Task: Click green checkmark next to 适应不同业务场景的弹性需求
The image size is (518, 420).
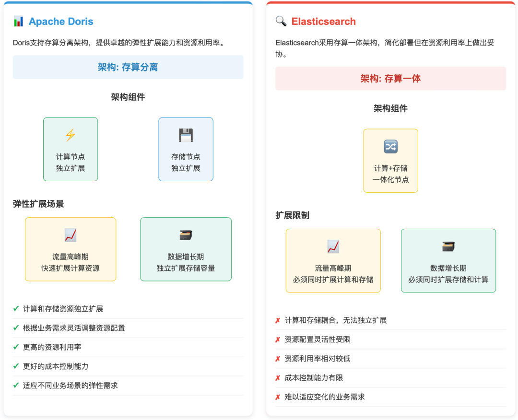Action: click(x=16, y=385)
